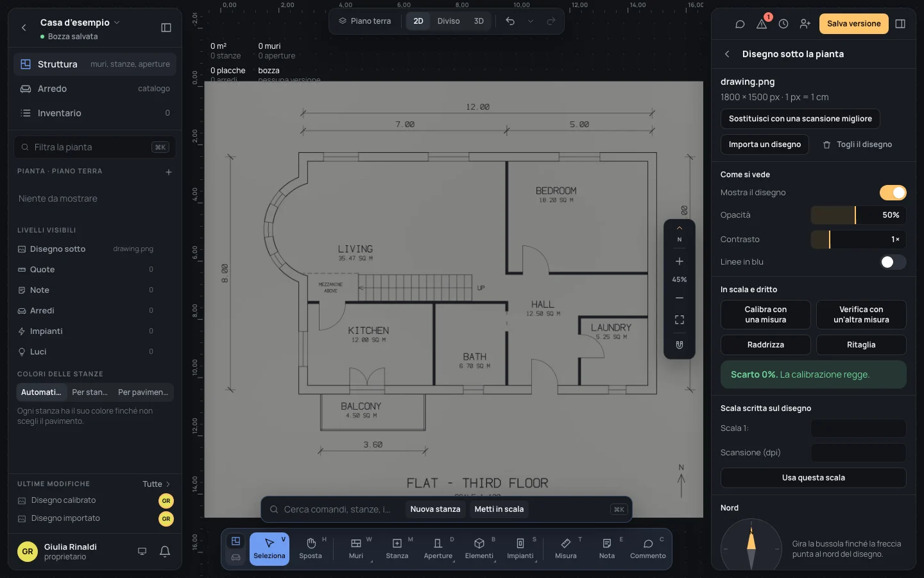Select the Nota tool
The image size is (924, 578).
pyautogui.click(x=607, y=549)
